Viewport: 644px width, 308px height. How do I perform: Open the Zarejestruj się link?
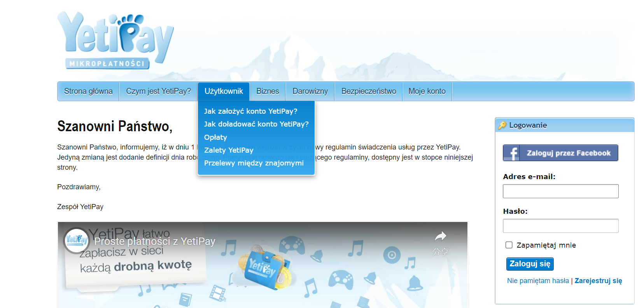click(598, 281)
